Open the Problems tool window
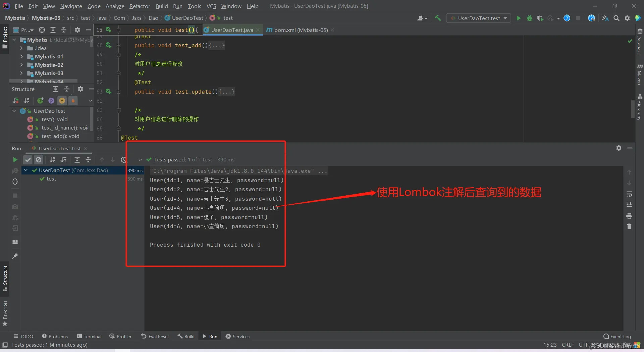The image size is (644, 352). pyautogui.click(x=55, y=336)
